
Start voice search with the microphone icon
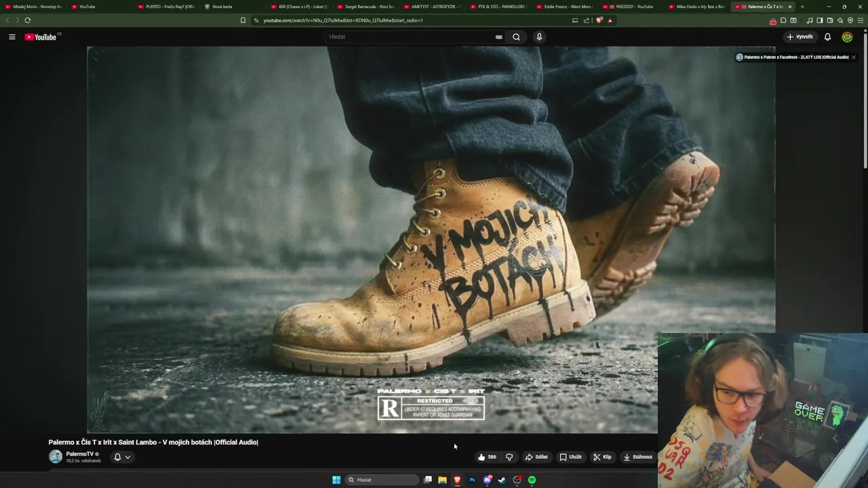pos(539,37)
